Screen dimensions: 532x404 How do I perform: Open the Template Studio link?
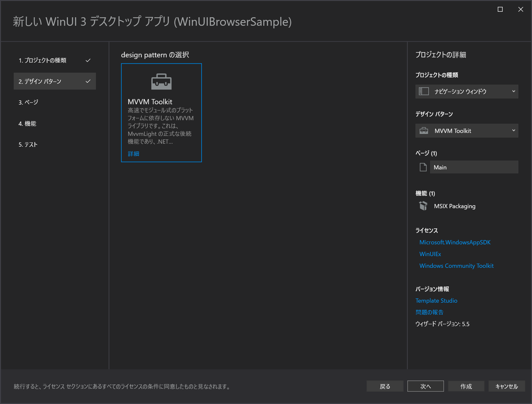436,300
